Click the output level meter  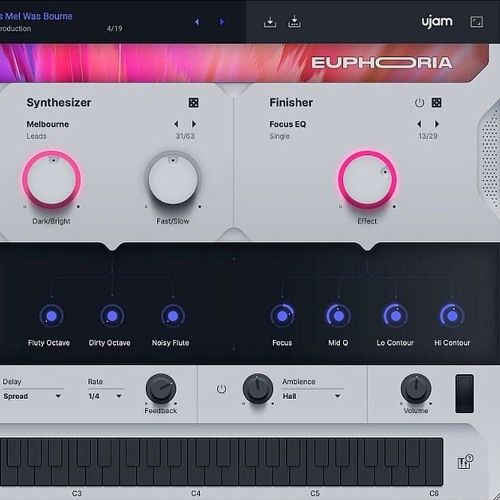[465, 394]
